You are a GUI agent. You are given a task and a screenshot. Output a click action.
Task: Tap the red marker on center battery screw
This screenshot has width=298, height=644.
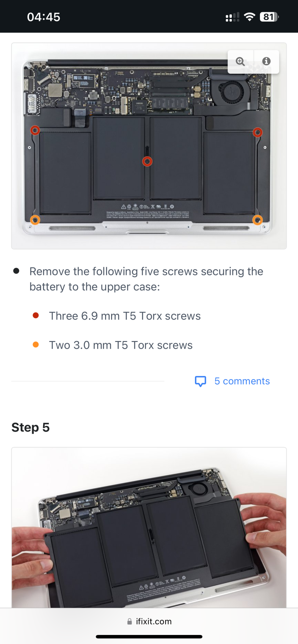pyautogui.click(x=147, y=161)
